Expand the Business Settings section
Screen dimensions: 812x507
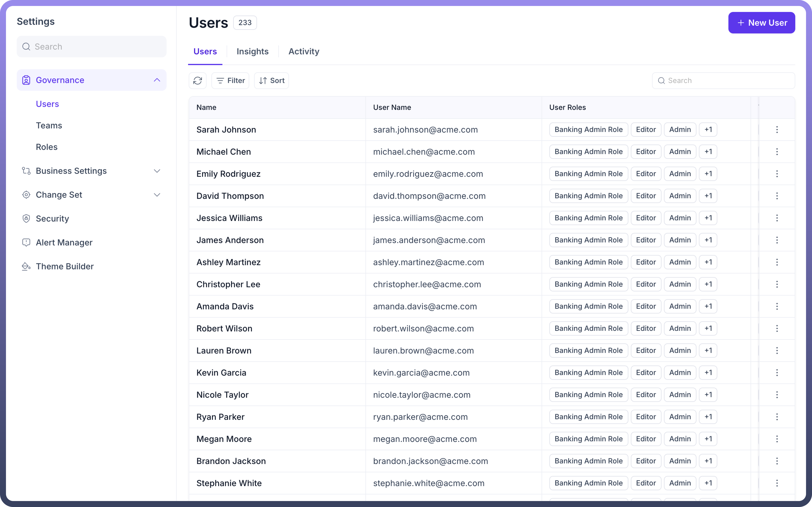(x=157, y=171)
